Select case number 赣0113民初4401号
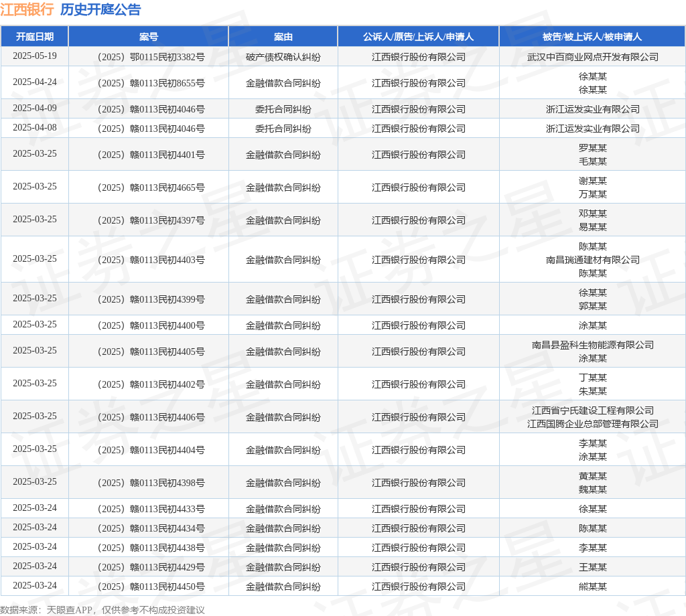The height and width of the screenshot is (616, 686). [x=151, y=155]
